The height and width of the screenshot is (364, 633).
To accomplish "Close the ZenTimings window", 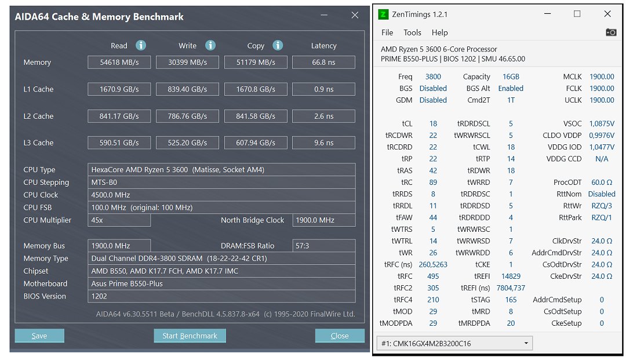I will 607,14.
